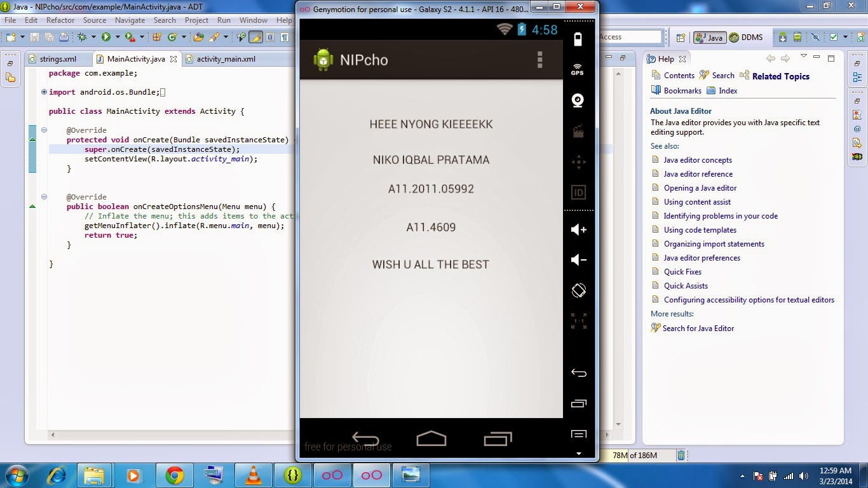The height and width of the screenshot is (488, 868).
Task: Click the New Java Package icon
Action: coord(157,37)
